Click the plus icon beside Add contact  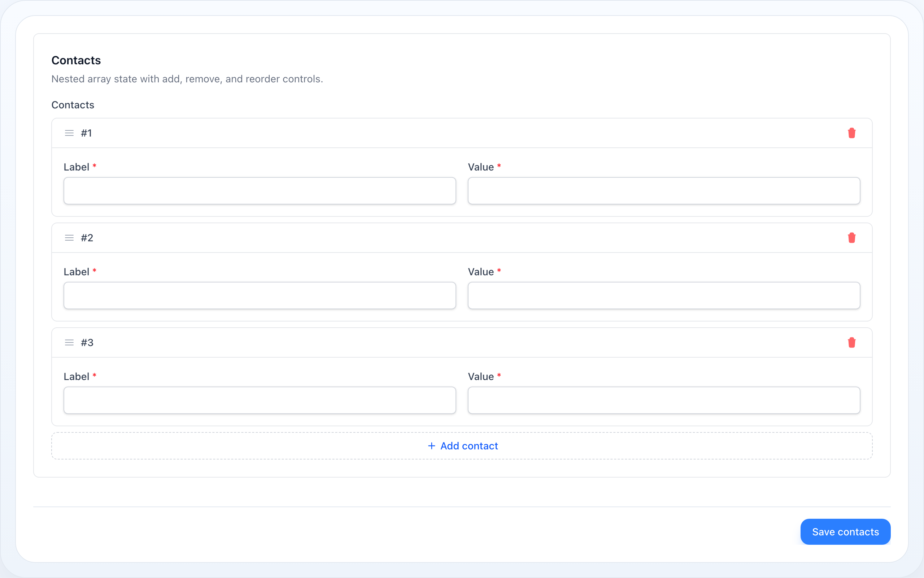[x=431, y=446]
